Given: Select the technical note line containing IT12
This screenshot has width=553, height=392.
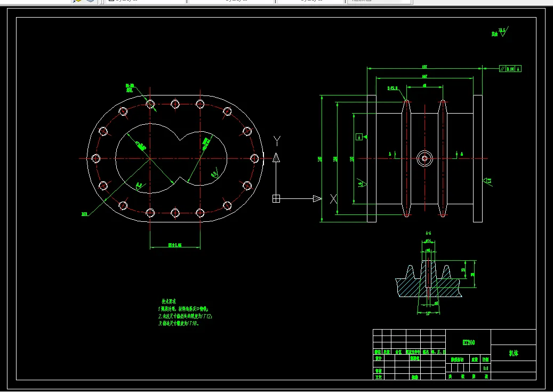Looking at the screenshot, I should [185, 316].
